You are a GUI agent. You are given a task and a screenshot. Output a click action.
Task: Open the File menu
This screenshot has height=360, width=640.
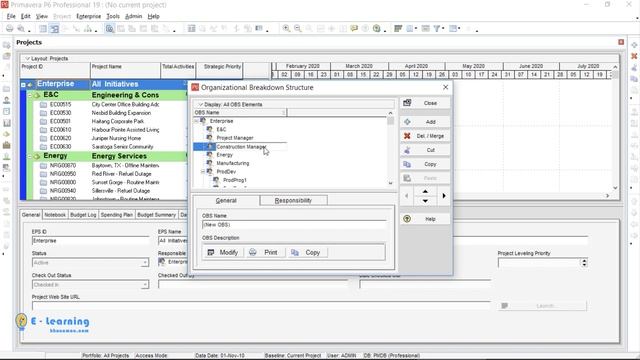pyautogui.click(x=11, y=16)
